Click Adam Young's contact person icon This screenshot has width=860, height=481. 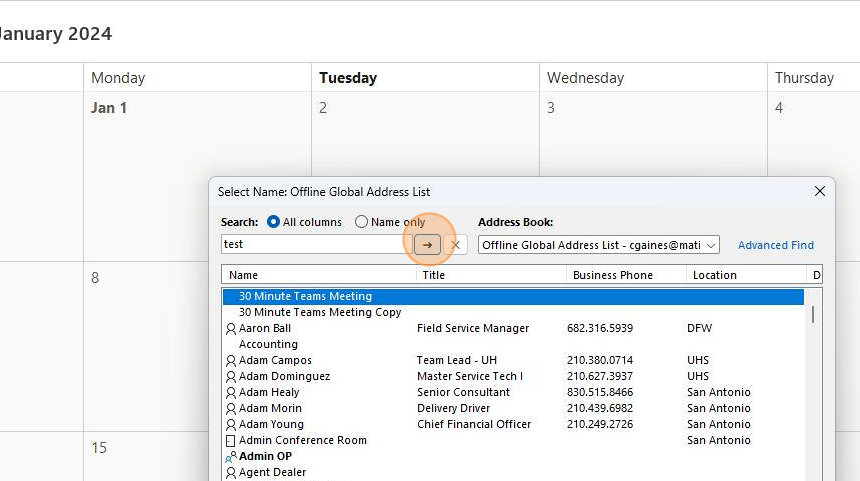click(231, 425)
